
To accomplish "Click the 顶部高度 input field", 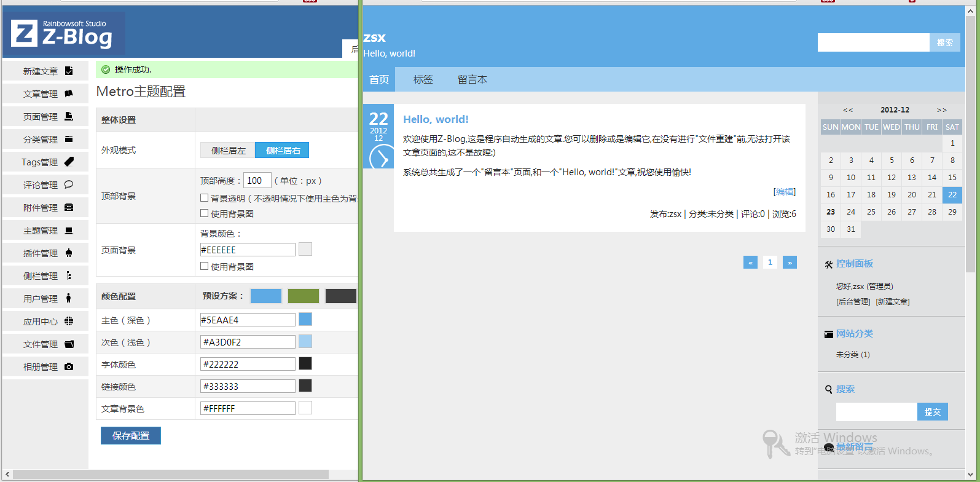I will pyautogui.click(x=257, y=180).
